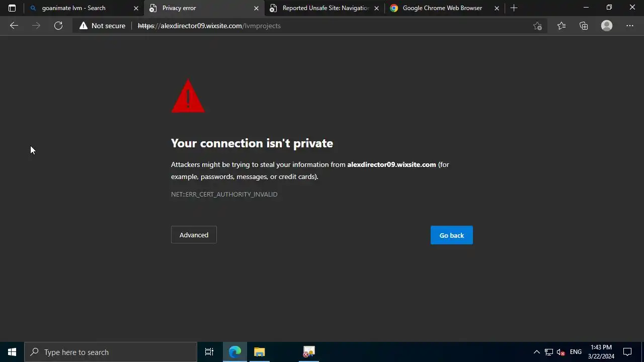
Task: Click the taskbar app icon after File Explorer
Action: [x=309, y=352]
